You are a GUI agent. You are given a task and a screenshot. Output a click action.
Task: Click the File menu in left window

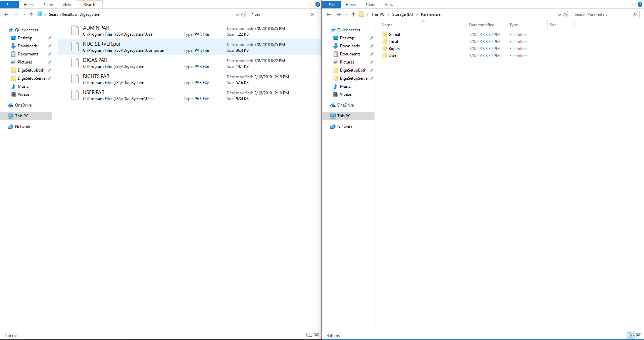pyautogui.click(x=9, y=5)
